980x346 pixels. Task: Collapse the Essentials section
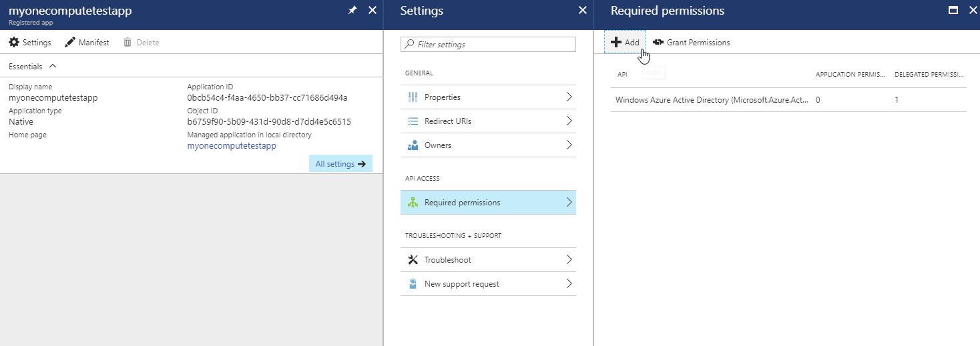[53, 66]
